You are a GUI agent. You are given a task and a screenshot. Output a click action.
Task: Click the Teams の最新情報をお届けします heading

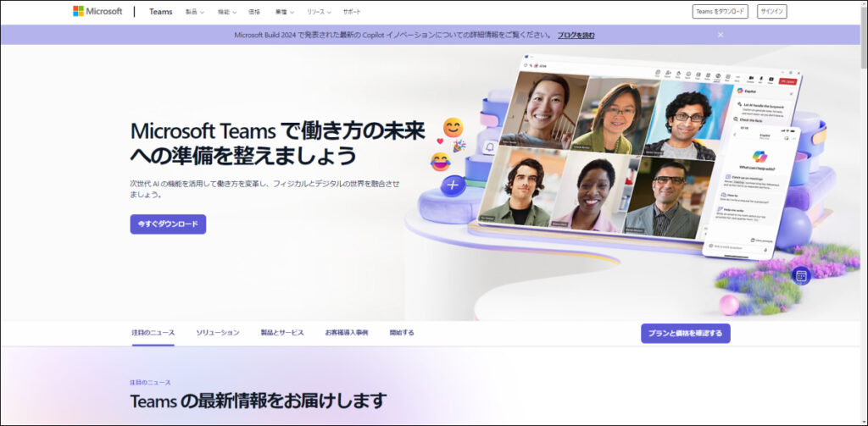click(x=258, y=401)
